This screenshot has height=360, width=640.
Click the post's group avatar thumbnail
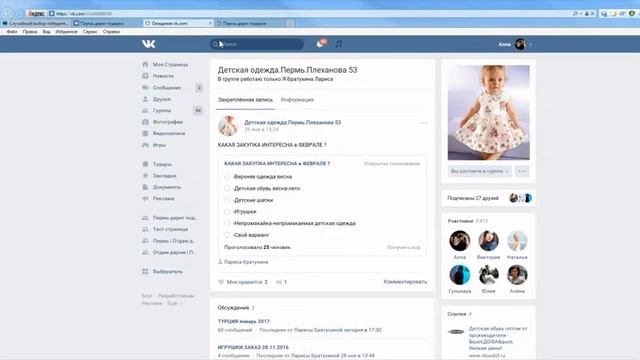[x=228, y=126]
